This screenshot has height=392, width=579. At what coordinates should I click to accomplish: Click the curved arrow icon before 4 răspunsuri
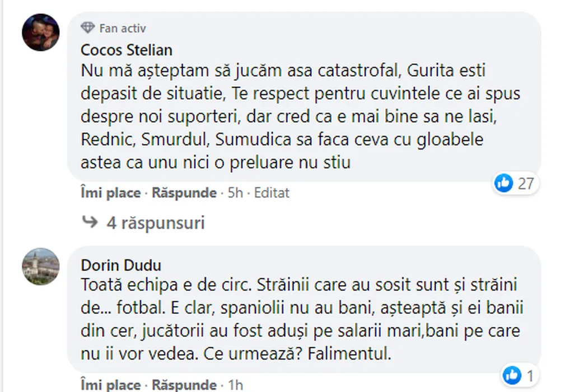pos(90,222)
